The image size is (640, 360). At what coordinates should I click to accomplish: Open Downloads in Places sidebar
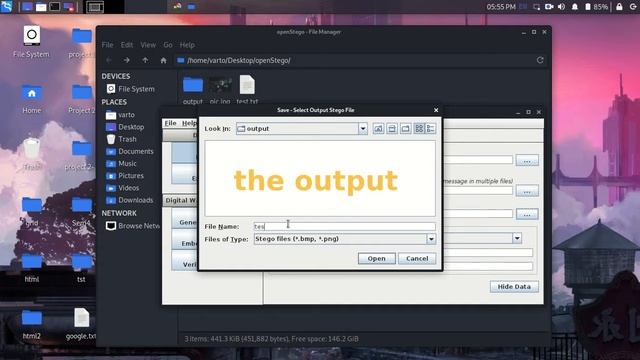click(x=130, y=200)
